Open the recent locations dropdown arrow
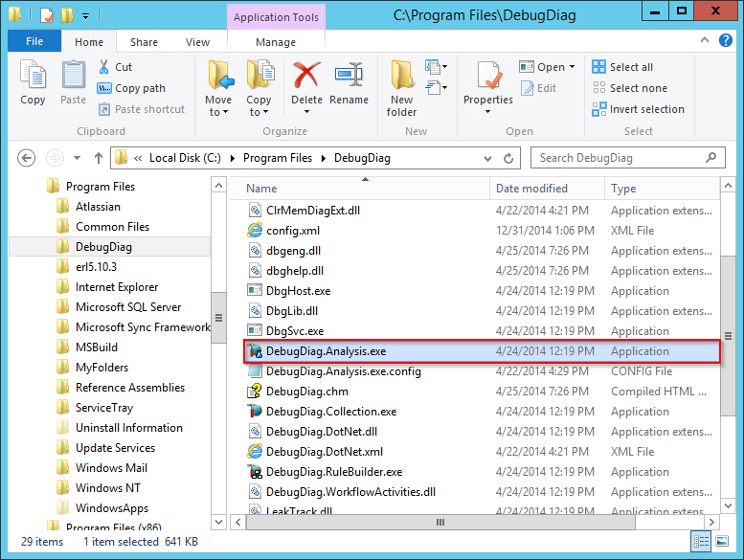Screen dimensions: 744x560 point(77,158)
